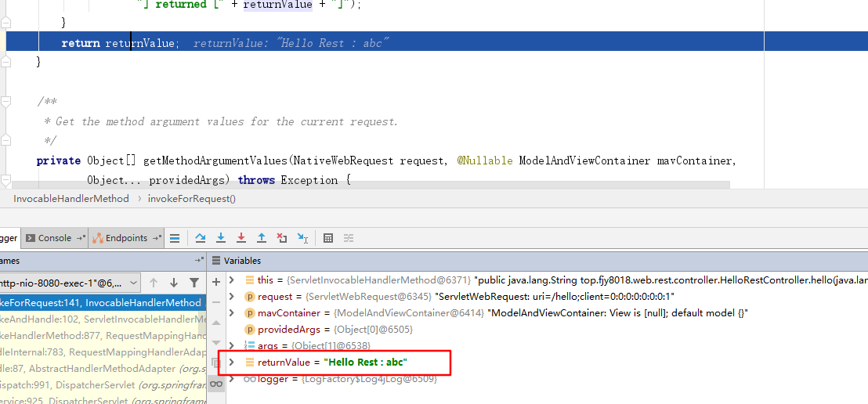This screenshot has height=404, width=868.
Task: Click InvocableHandlerMethod in the breadcrumb
Action: pos(71,199)
